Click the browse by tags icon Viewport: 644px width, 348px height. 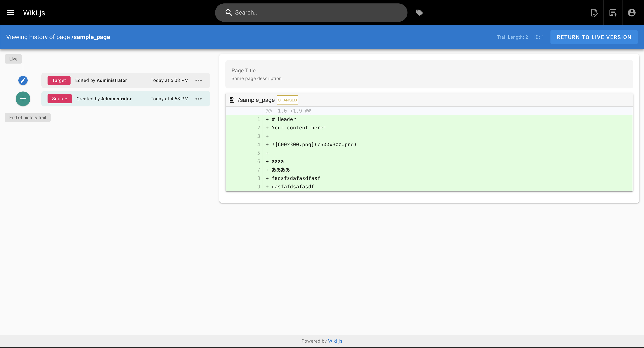coord(419,12)
